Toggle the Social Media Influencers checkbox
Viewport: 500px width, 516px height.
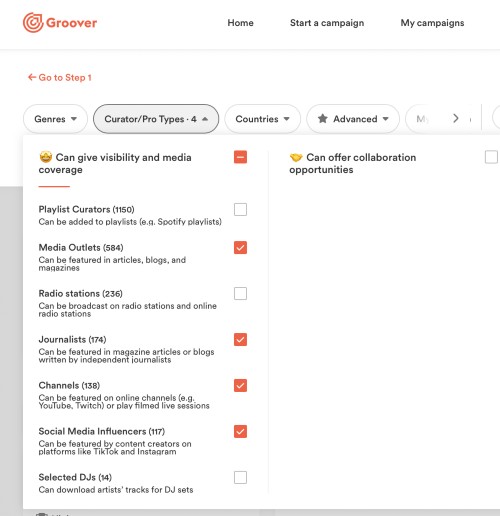coord(240,432)
